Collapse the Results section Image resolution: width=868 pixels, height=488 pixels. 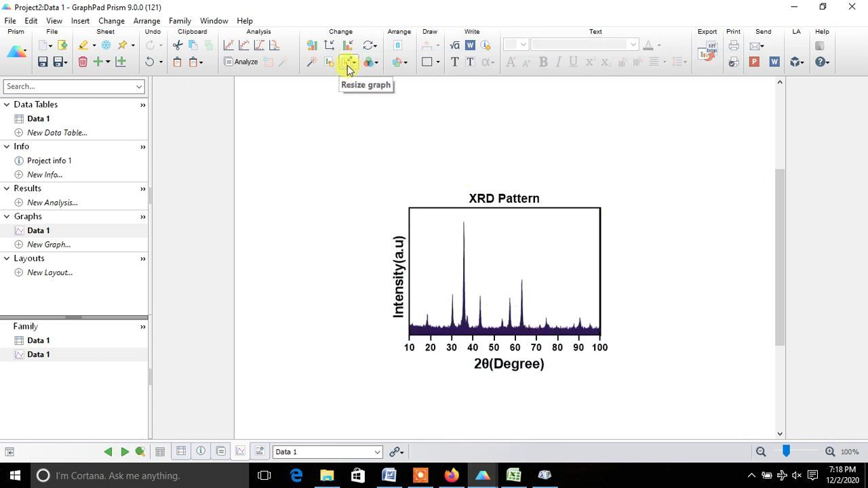click(x=7, y=188)
